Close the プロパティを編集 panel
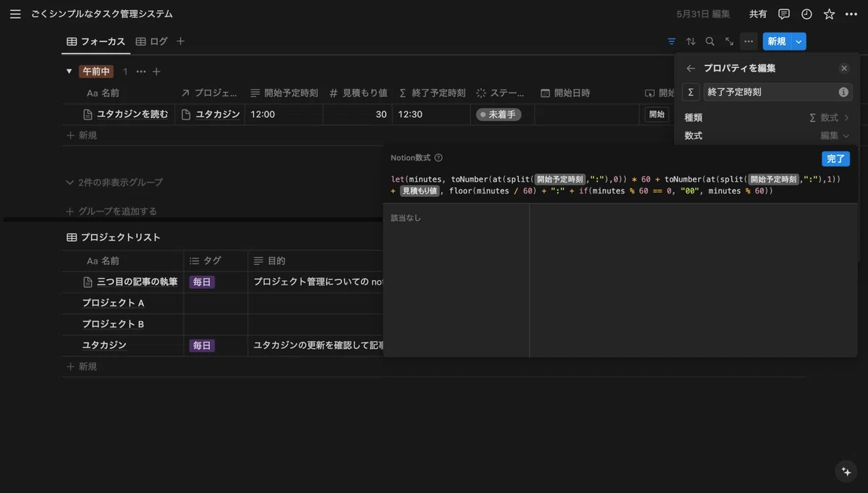Screen dimensions: 868x493 coord(844,68)
